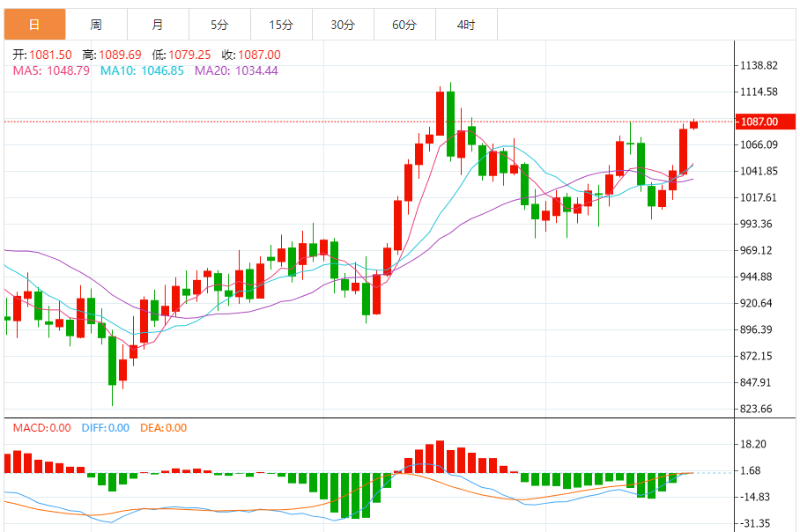This screenshot has height=532, width=800.
Task: Click the 1138.82 price axis label
Action: 759,65
